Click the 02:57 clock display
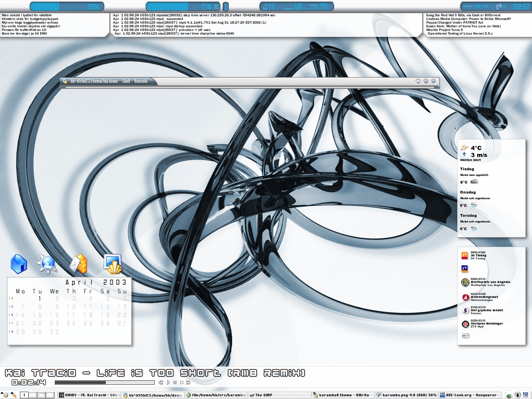Viewport: 532px width, 399px height. point(521,7)
